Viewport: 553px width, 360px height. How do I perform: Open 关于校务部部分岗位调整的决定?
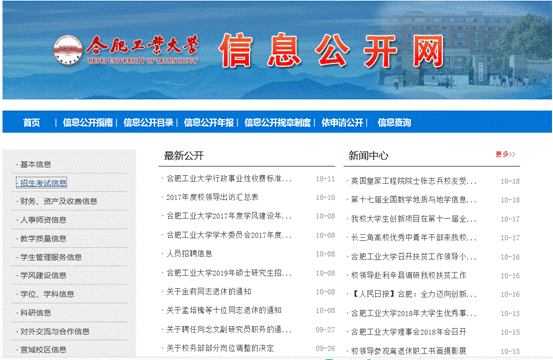220,348
